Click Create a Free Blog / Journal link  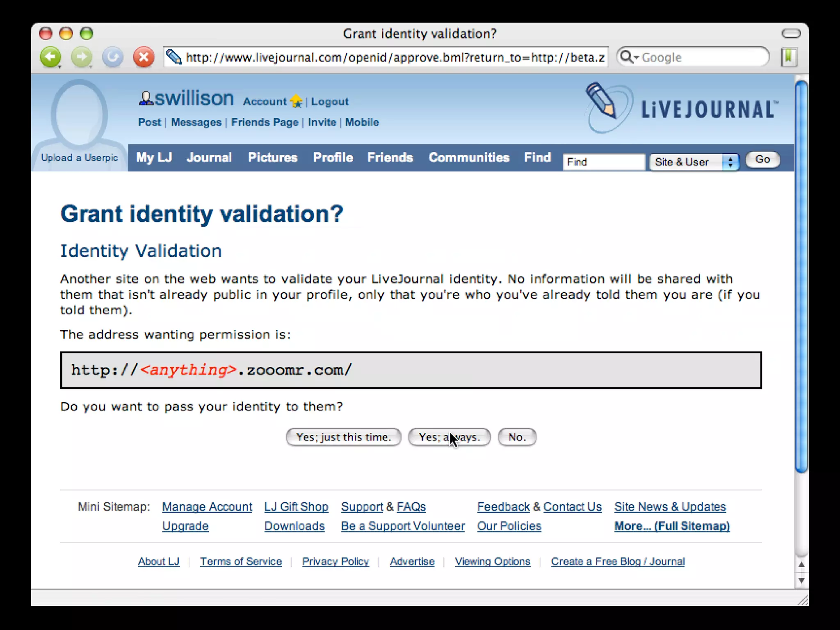click(618, 562)
